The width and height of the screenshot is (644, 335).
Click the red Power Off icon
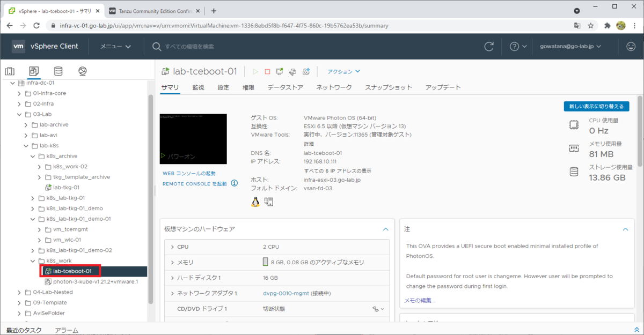tap(267, 71)
